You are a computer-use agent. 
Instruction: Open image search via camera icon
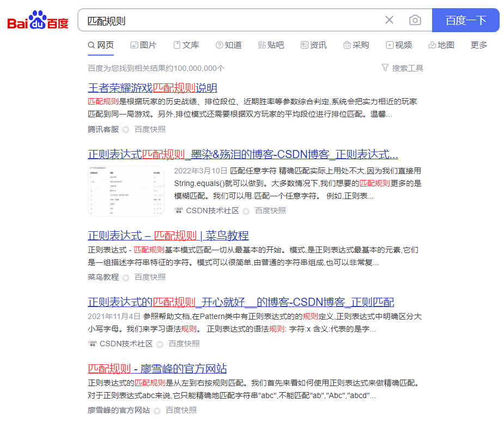pyautogui.click(x=415, y=20)
